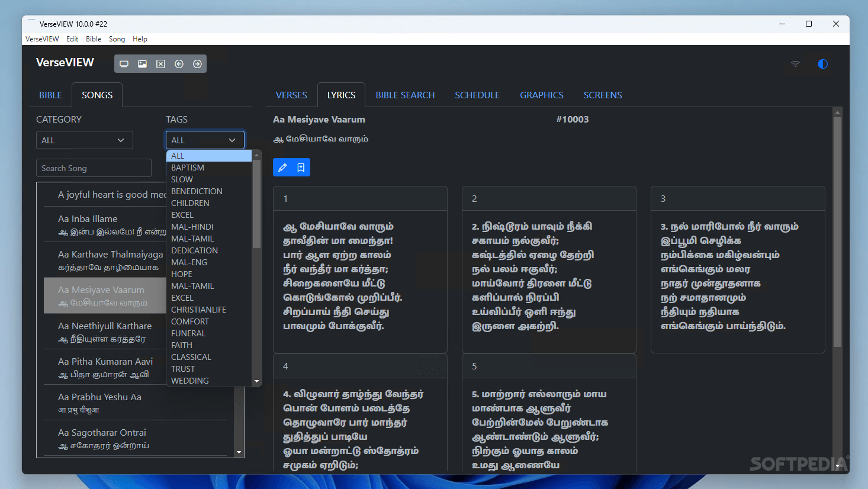Select song 'Aa Sagotharar Ontrai'

click(135, 438)
